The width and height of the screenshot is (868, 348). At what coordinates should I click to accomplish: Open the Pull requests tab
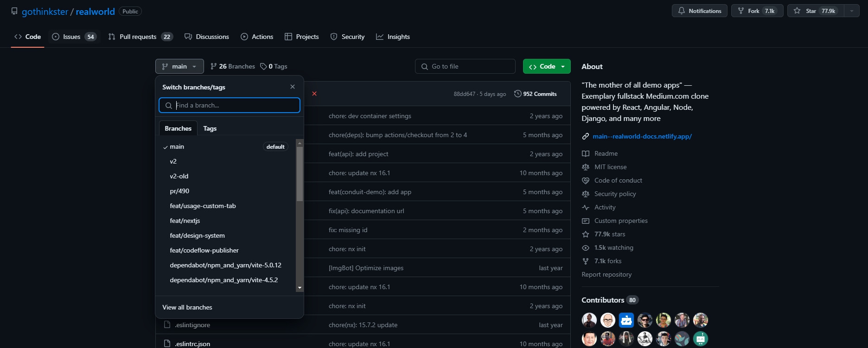point(140,37)
